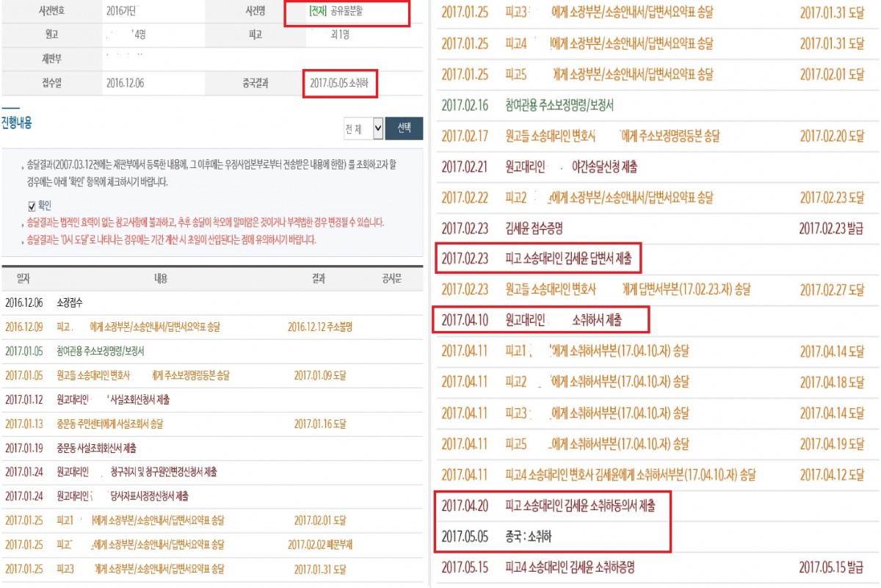Image resolution: width=881 pixels, height=588 pixels.
Task: Select the 2016.12.06 소장접수 entry
Action: [69, 302]
